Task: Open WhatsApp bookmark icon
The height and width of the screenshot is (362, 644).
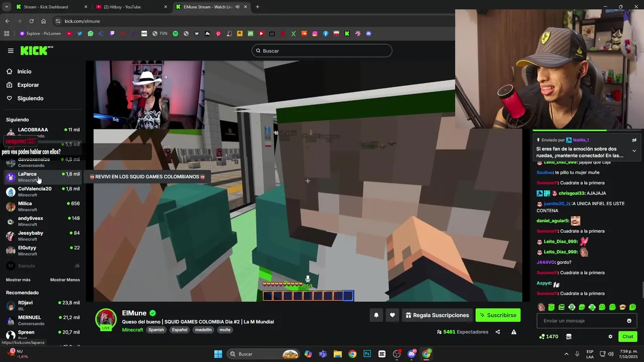Action: [x=90, y=34]
